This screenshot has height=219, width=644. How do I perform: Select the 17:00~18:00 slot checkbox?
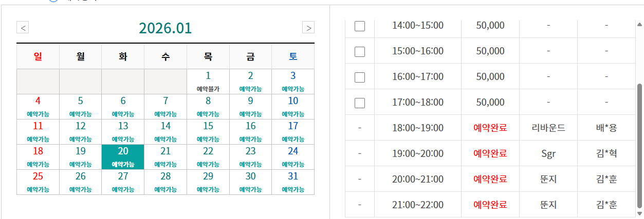click(360, 103)
